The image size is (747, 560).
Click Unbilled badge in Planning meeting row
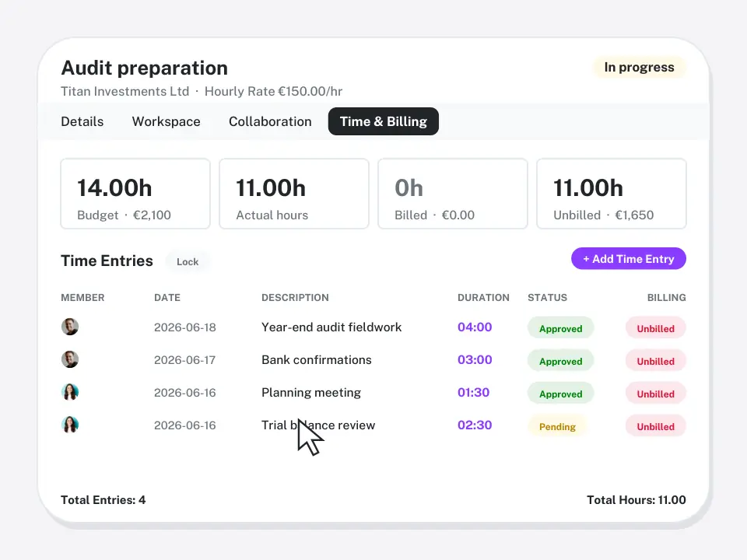pyautogui.click(x=655, y=394)
